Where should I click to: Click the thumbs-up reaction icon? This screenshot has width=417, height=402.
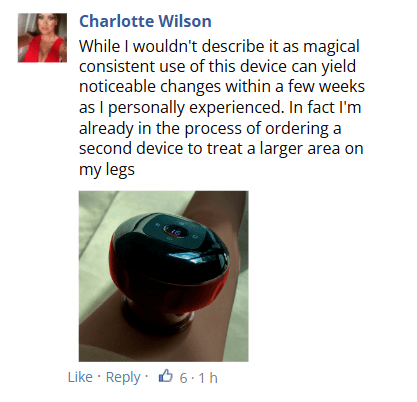[x=166, y=376]
